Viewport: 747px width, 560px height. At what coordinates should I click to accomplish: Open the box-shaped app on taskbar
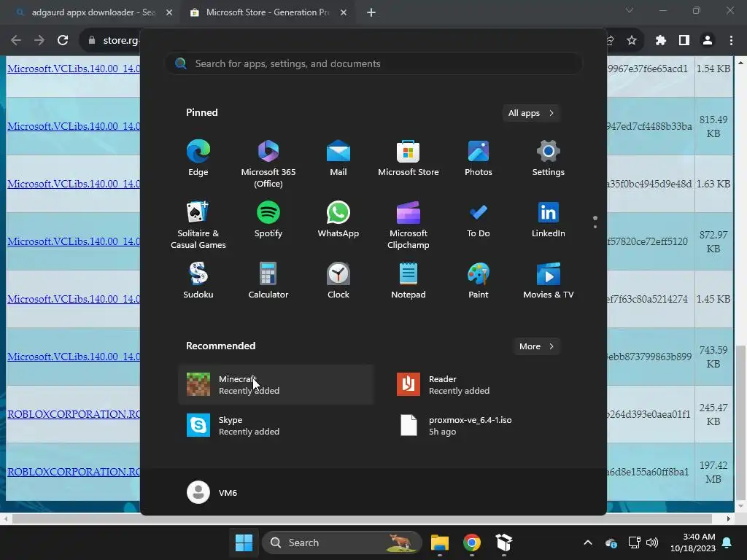(503, 542)
